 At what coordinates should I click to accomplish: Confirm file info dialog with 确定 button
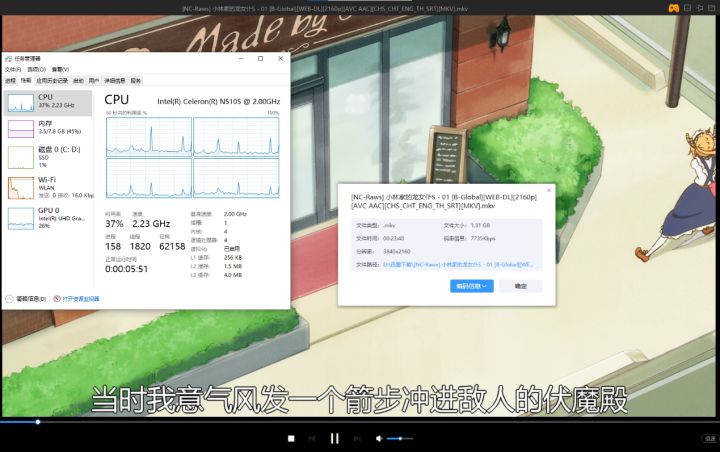click(x=521, y=286)
